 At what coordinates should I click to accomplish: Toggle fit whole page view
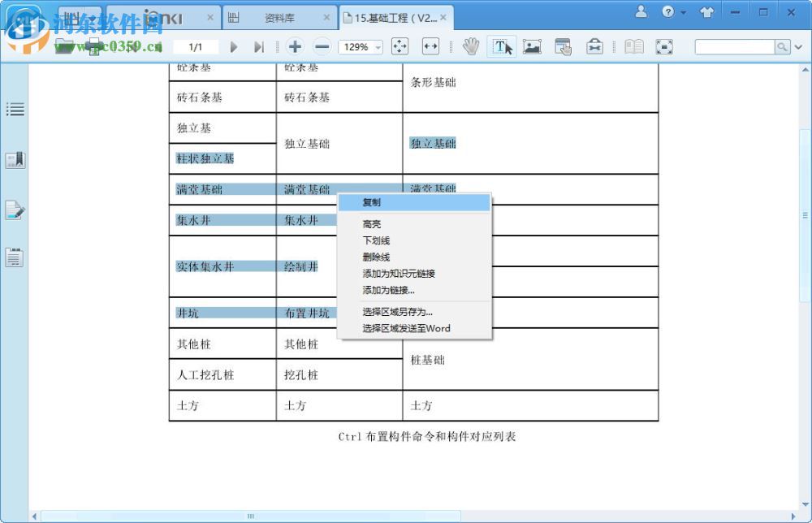coord(398,46)
